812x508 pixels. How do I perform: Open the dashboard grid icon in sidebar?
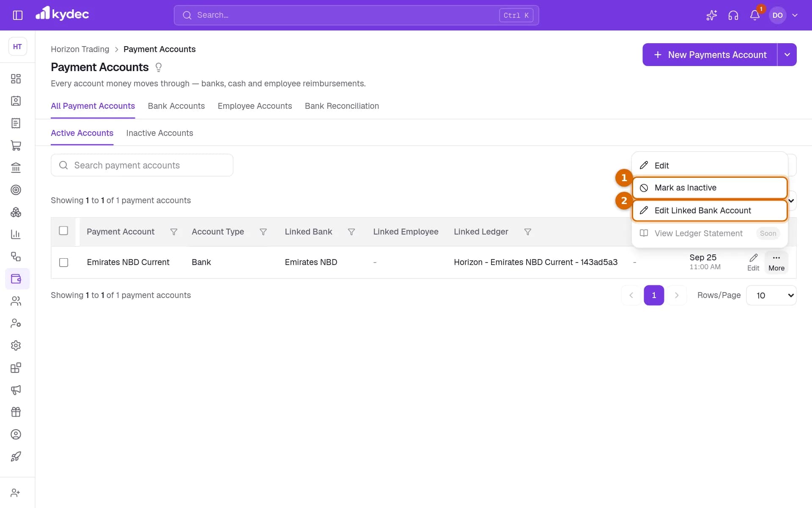click(x=16, y=79)
